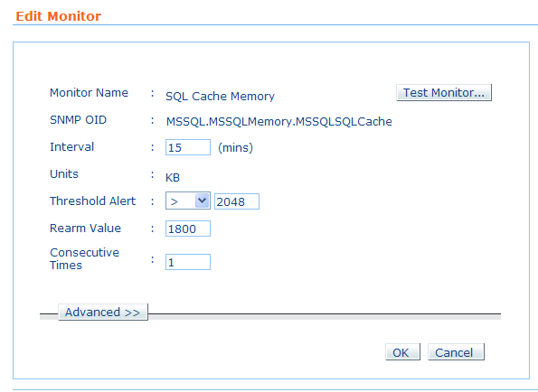Click the SQL Cache Memory monitor name
The width and height of the screenshot is (538, 392).
[x=220, y=97]
